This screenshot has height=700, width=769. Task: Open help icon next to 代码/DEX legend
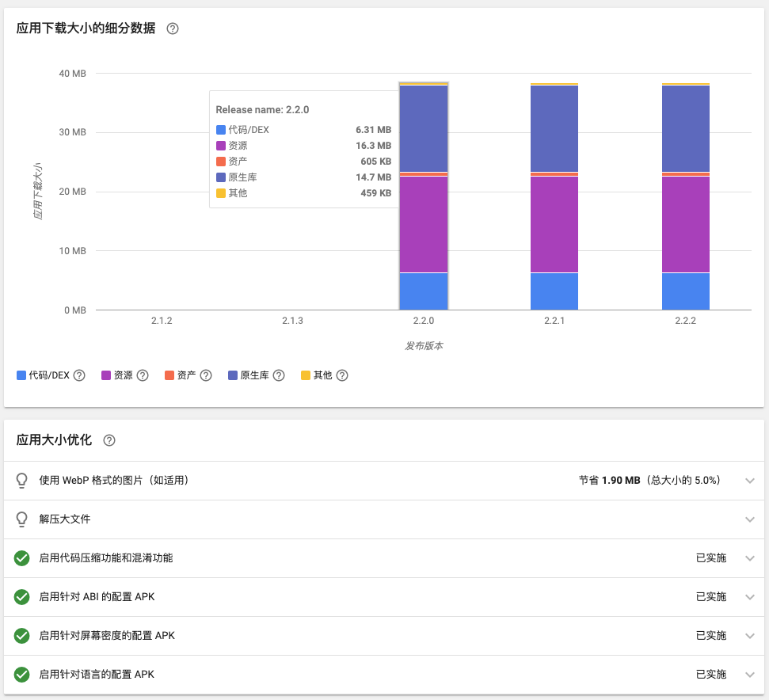click(79, 375)
